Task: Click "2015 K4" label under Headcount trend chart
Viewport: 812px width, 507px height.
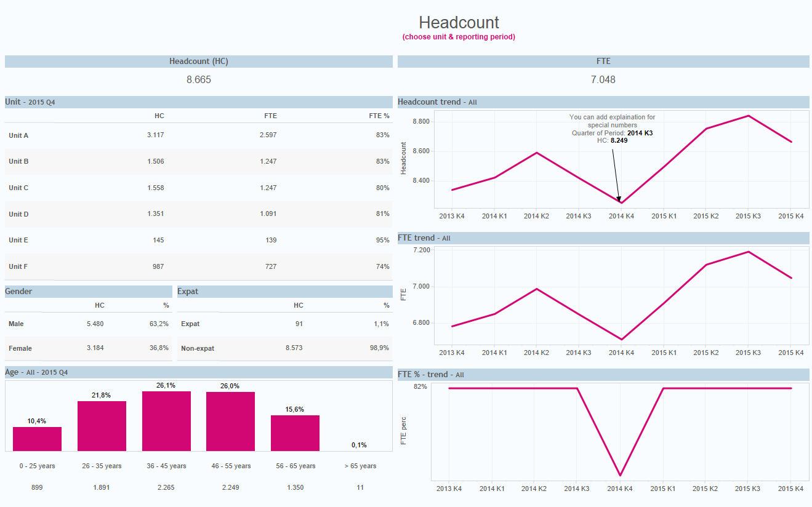Action: [x=791, y=216]
